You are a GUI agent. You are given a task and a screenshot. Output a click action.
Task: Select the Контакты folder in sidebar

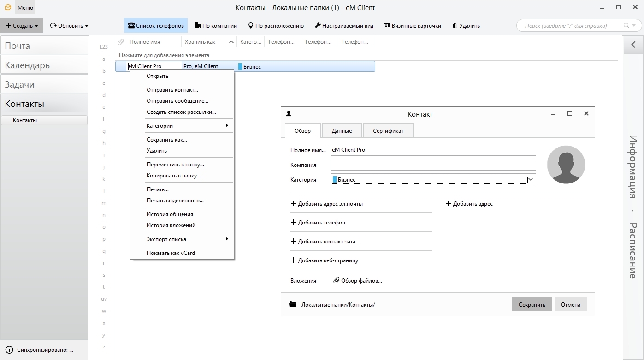tap(44, 120)
